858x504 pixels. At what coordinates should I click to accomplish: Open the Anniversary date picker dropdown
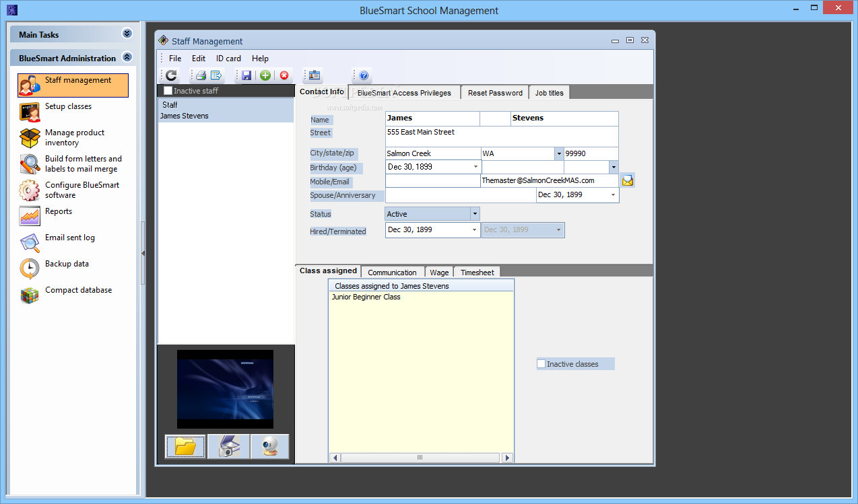pyautogui.click(x=613, y=195)
